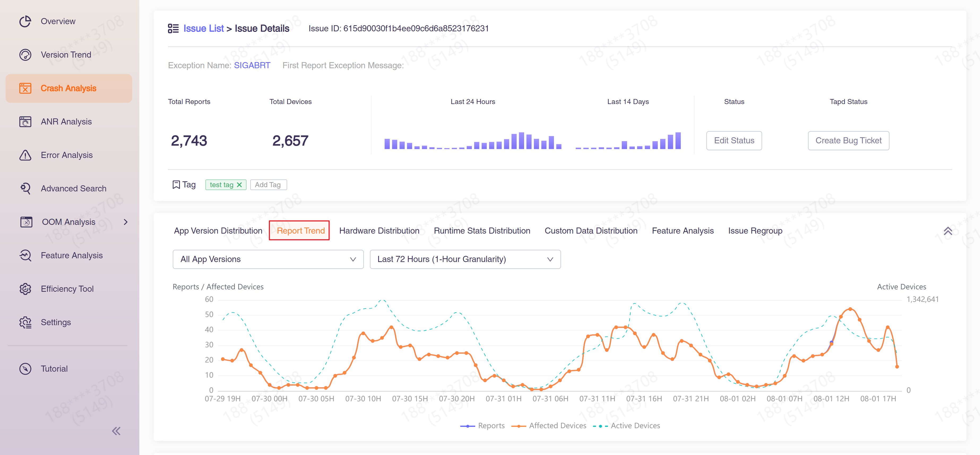Click the Crash Analysis icon
Screen dimensions: 980x455
click(25, 88)
